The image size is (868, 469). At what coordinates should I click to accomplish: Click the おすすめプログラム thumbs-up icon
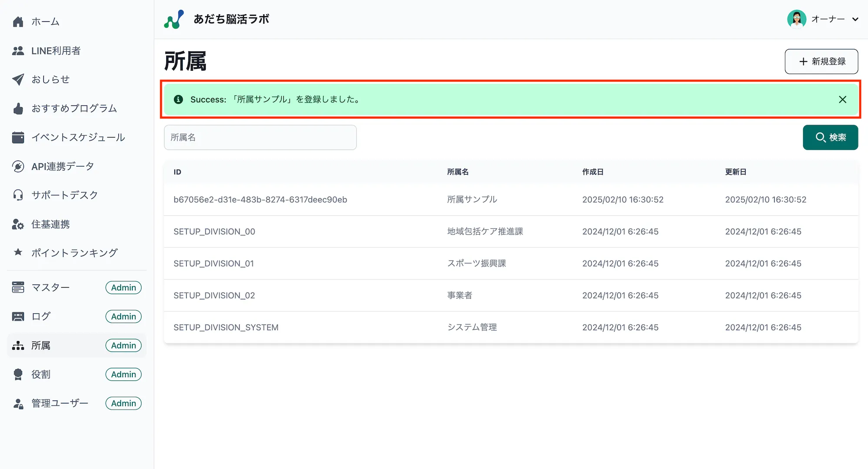[18, 108]
